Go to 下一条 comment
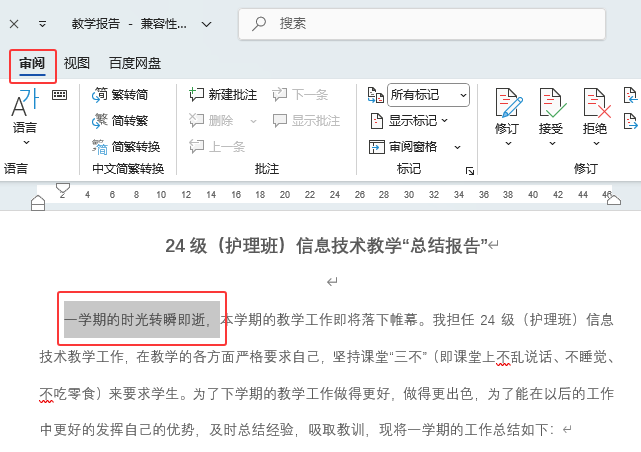This screenshot has width=641, height=452. pyautogui.click(x=300, y=95)
